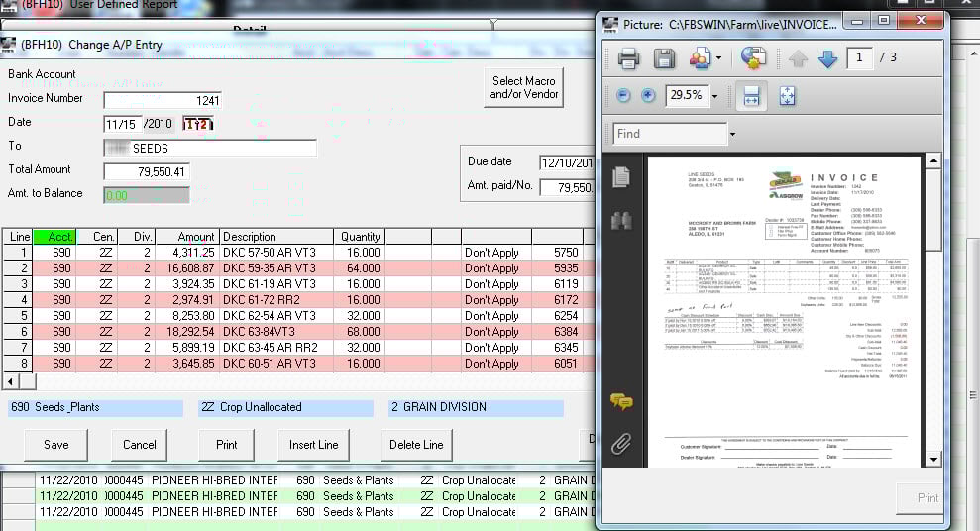Select fit one full page view
This screenshot has height=531, width=980.
click(x=788, y=96)
